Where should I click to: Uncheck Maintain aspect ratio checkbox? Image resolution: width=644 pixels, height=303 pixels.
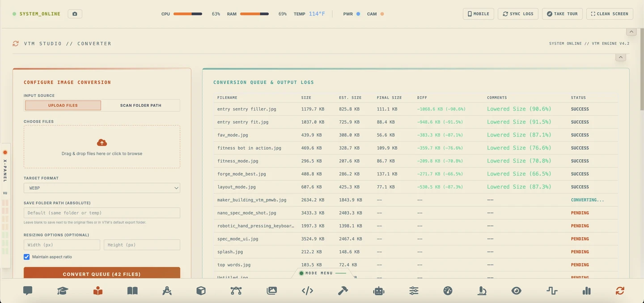(x=27, y=257)
